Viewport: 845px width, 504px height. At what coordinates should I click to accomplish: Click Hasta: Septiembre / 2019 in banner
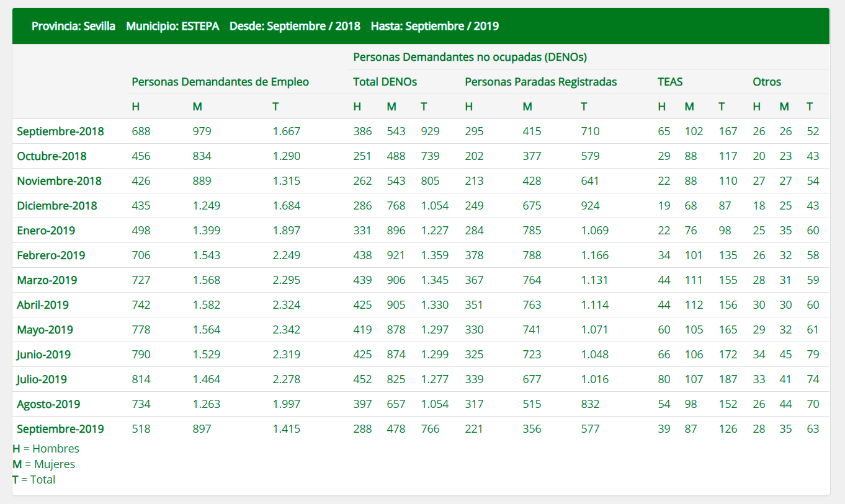point(434,26)
